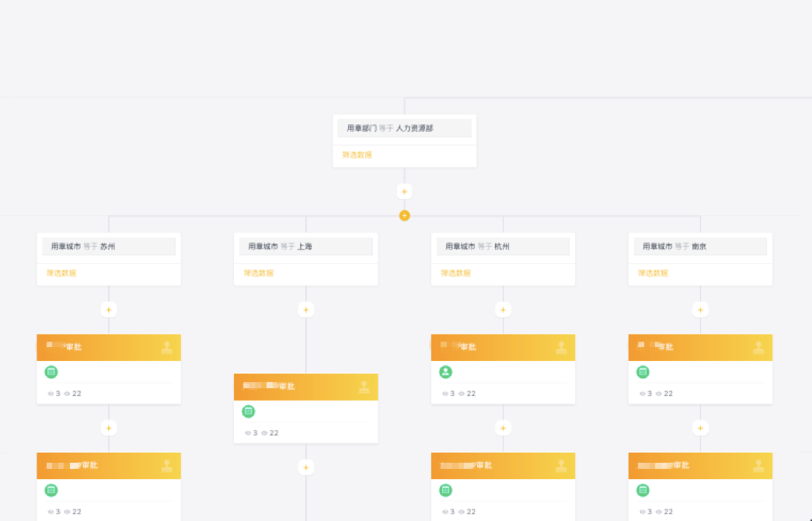Open 筛选数据 link in 苏州 condition
Image resolution: width=812 pixels, height=521 pixels.
(x=61, y=273)
